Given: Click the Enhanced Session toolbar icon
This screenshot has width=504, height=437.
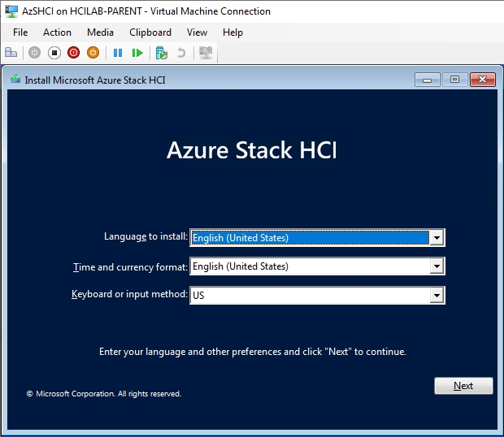Looking at the screenshot, I should 206,53.
